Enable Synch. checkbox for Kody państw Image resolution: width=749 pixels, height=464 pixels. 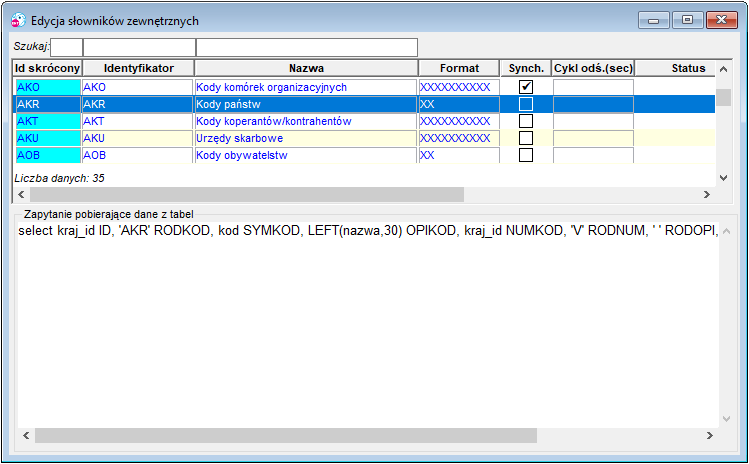(x=526, y=104)
